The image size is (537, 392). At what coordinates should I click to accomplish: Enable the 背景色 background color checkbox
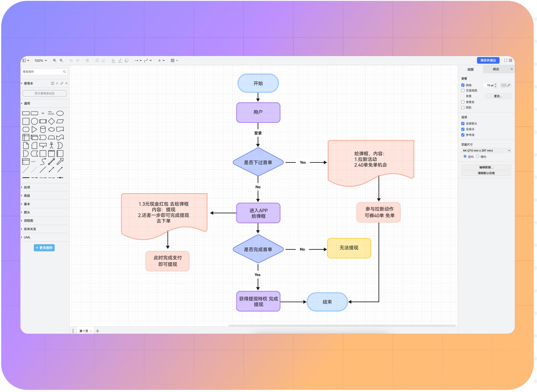(x=463, y=102)
